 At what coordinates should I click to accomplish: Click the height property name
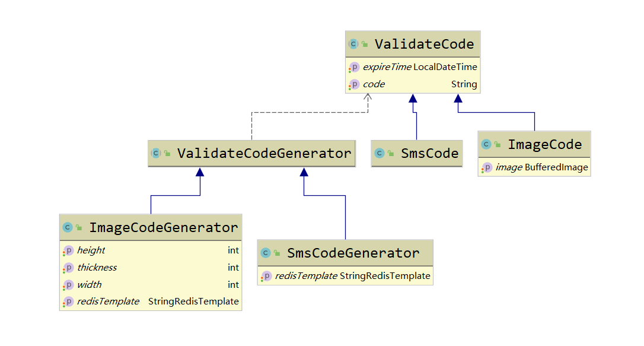pos(91,250)
